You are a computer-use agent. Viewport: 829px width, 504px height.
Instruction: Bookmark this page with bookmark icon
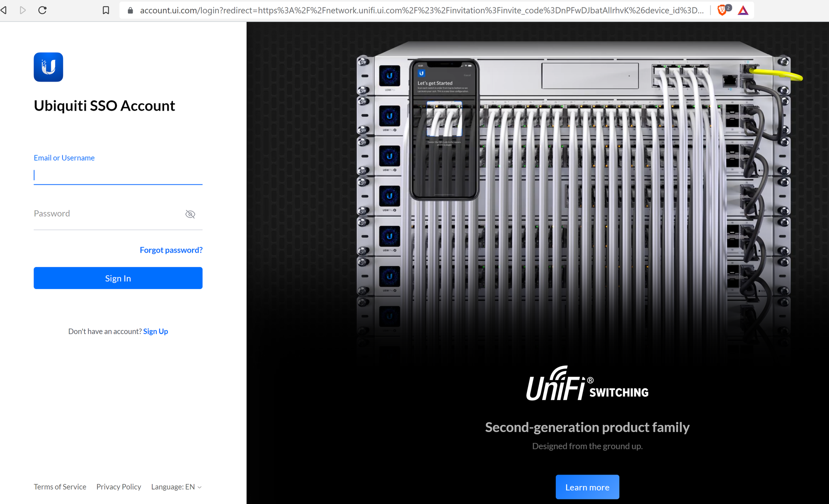[106, 10]
